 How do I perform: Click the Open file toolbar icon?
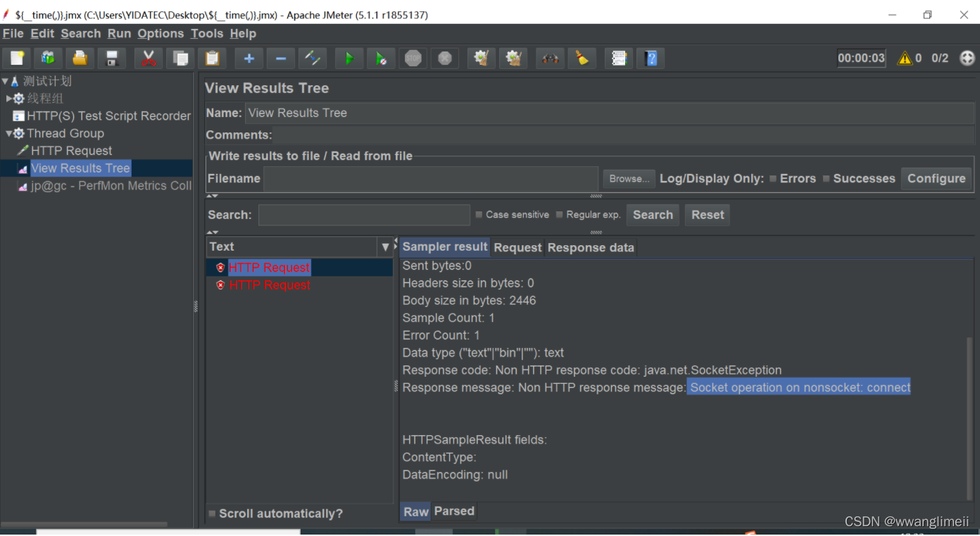click(80, 58)
